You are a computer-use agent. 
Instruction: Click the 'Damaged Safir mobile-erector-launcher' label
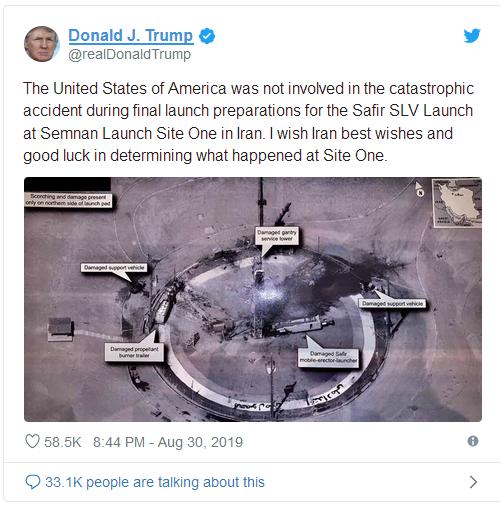click(x=328, y=357)
